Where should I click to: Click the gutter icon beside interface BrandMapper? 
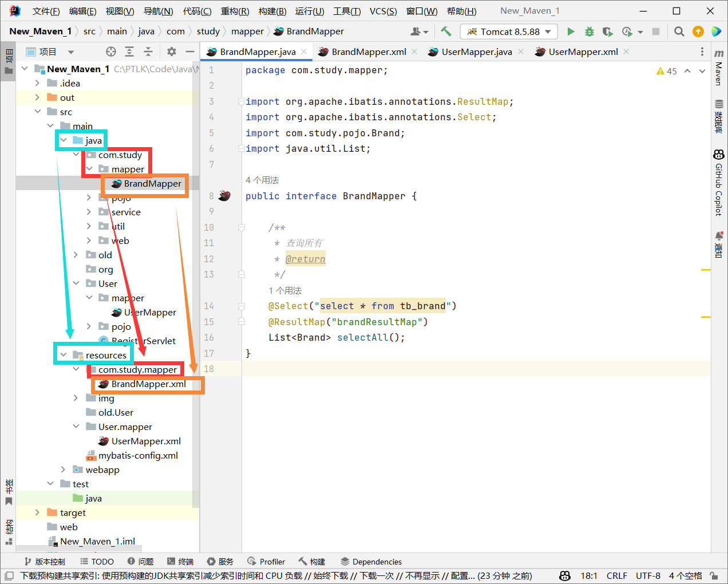point(224,196)
